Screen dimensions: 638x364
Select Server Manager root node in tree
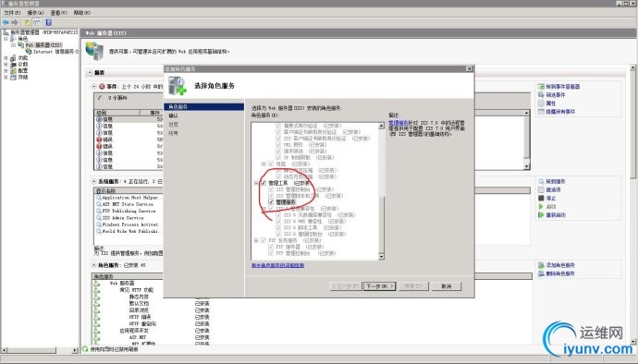tap(41, 32)
